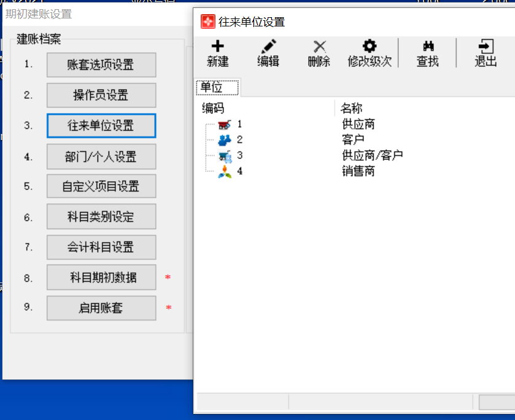Click the 名称 column header
This screenshot has height=420, width=515.
352,109
